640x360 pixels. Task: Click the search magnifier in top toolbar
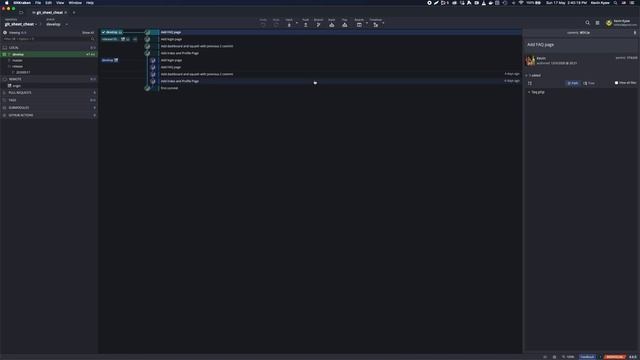[x=587, y=23]
